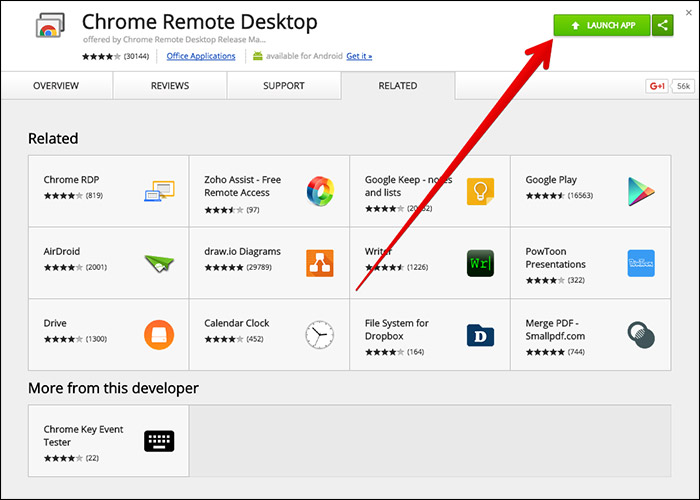Image resolution: width=700 pixels, height=500 pixels.
Task: Open the File System for Dropbox icon
Action: pos(480,334)
